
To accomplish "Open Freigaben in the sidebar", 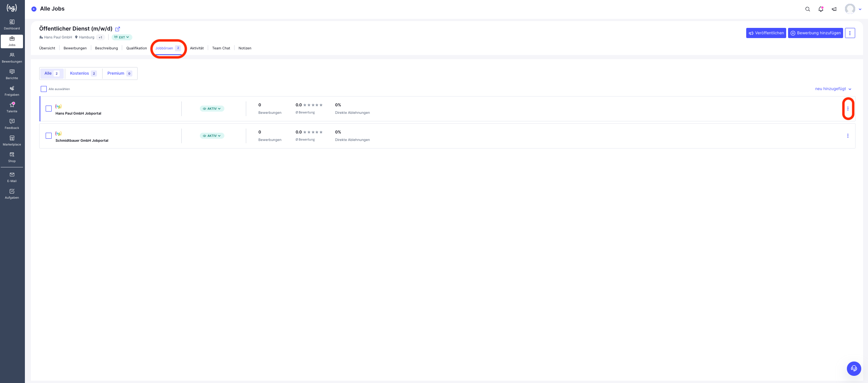I will tap(12, 91).
